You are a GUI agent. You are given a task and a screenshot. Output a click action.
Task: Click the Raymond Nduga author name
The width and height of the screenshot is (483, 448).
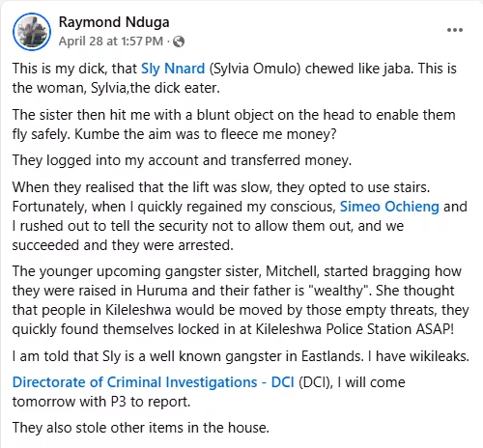click(x=114, y=22)
